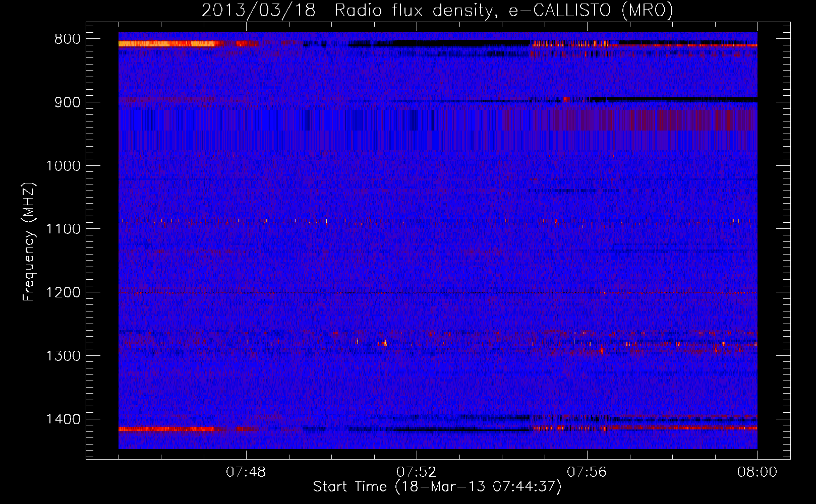Click the plot title '2013/03/18 Radio flux density'
The width and height of the screenshot is (816, 504).
tap(437, 10)
